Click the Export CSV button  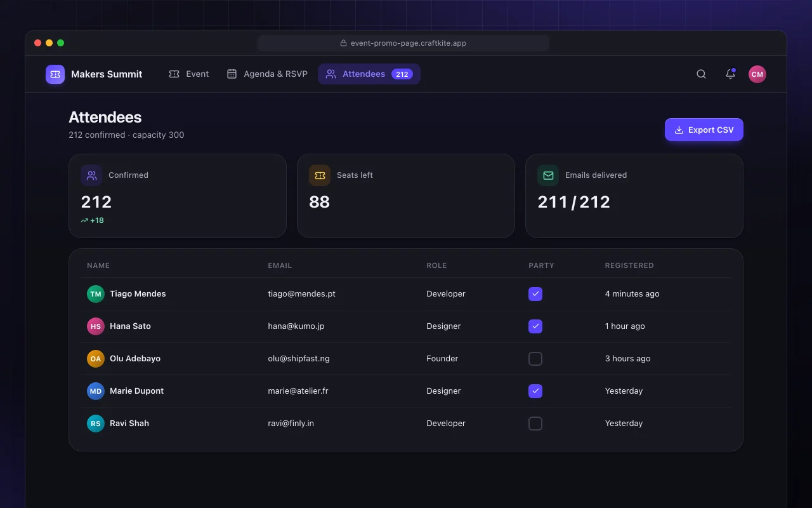click(x=704, y=130)
